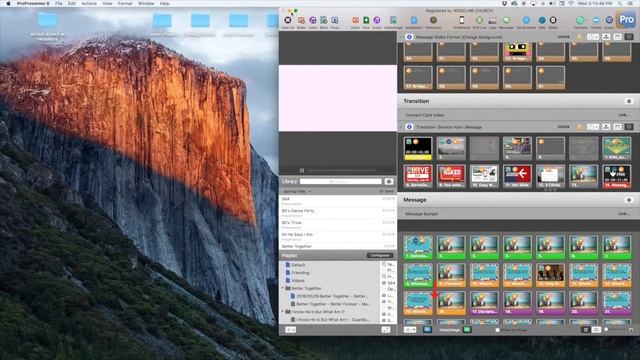Toggle the checkbox in the bottom slide bar
Screen dimensions: 640x360
coord(497,330)
